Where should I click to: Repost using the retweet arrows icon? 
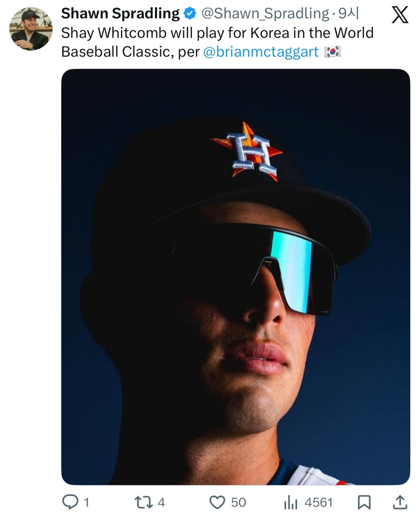[x=144, y=502]
